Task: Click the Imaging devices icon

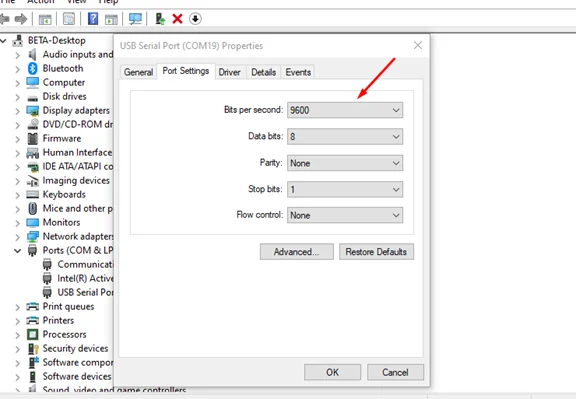Action: tap(33, 181)
